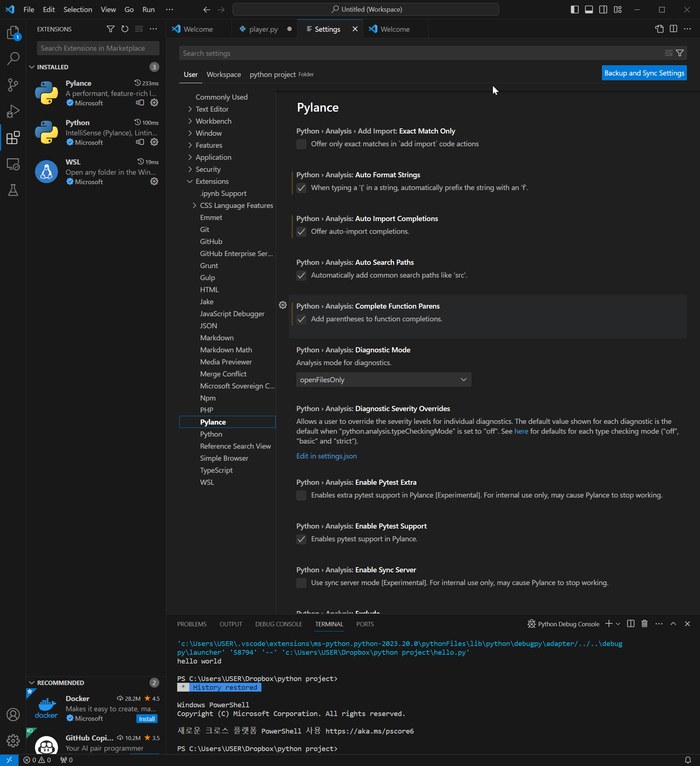
Task: Open the Search view in activity bar
Action: (13, 58)
